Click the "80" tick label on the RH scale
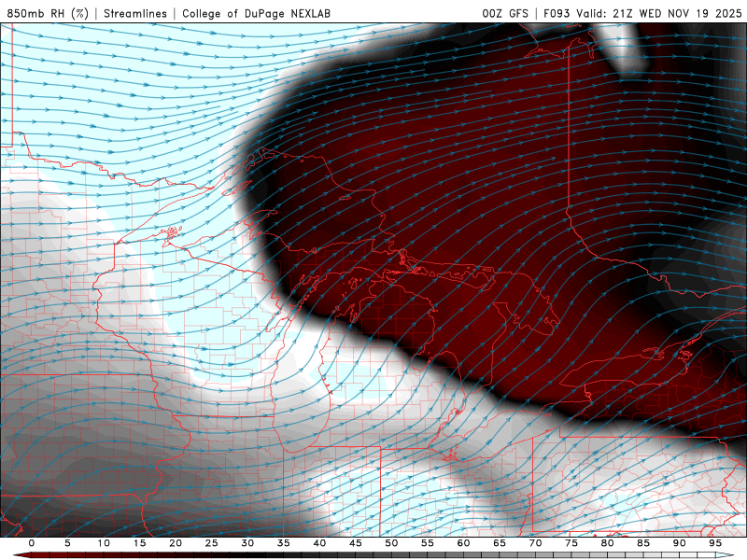 pyautogui.click(x=607, y=543)
